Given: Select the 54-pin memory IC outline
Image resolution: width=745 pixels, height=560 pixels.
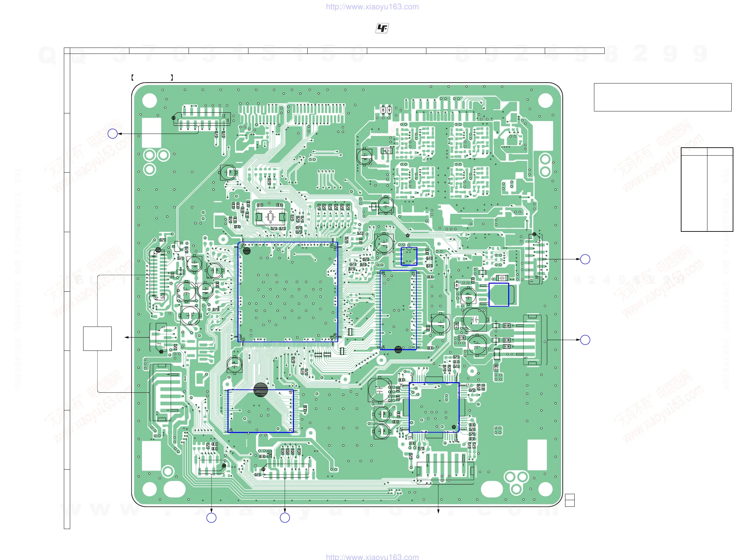Looking at the screenshot, I should coord(398,310).
